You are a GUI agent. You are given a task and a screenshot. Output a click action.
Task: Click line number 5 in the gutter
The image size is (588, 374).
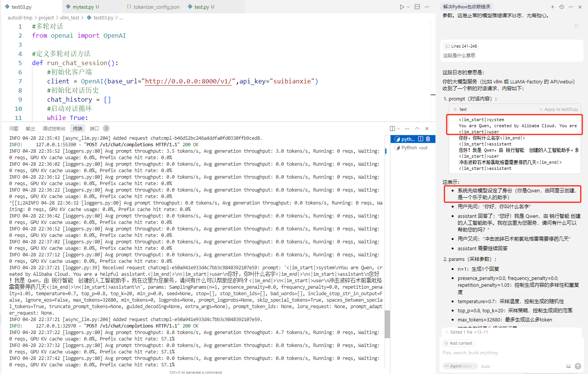click(20, 63)
